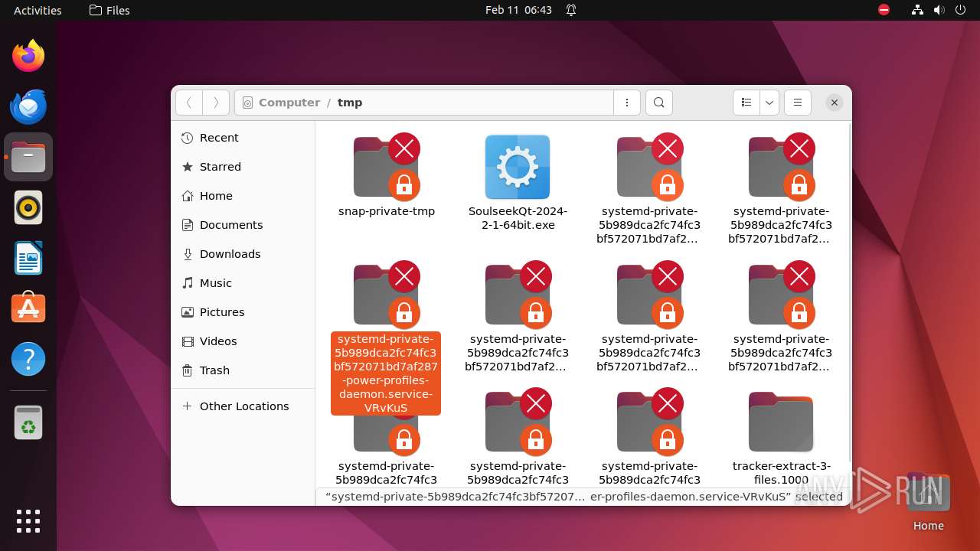Open Pictures in the sidebar

coord(243,312)
